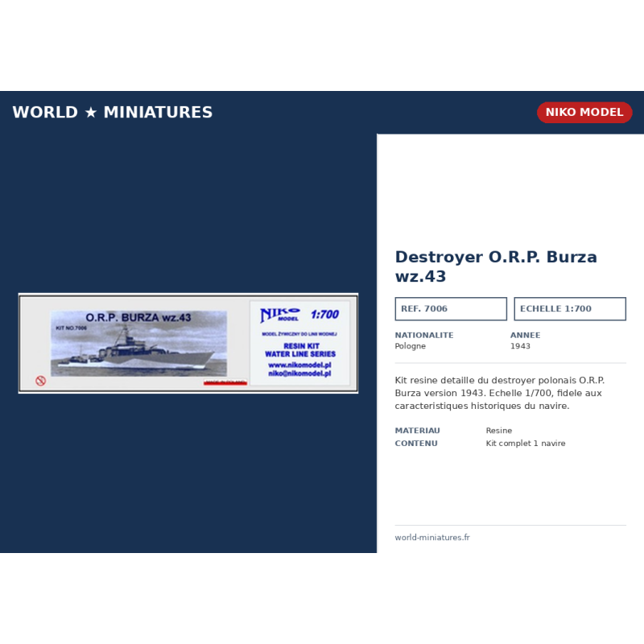The width and height of the screenshot is (644, 644).
Task: Click the 1:700 scale text on box art
Action: (x=324, y=315)
